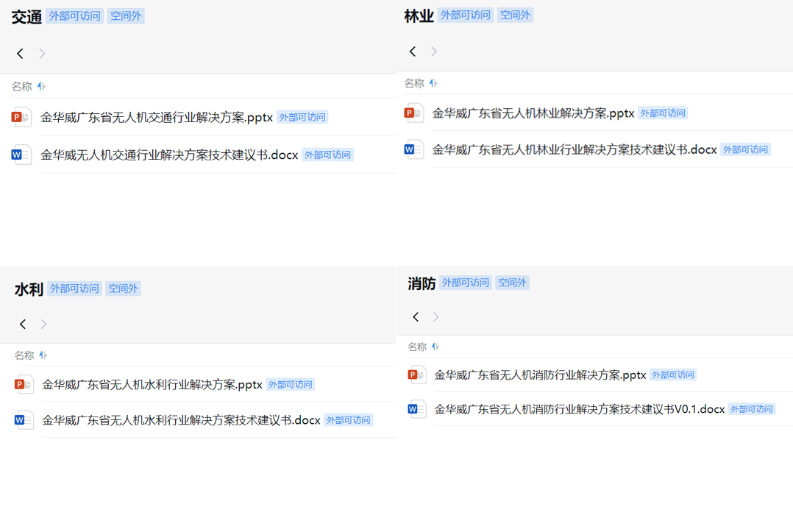This screenshot has width=793, height=532.
Task: Click the 水利 folder title
Action: pos(29,289)
